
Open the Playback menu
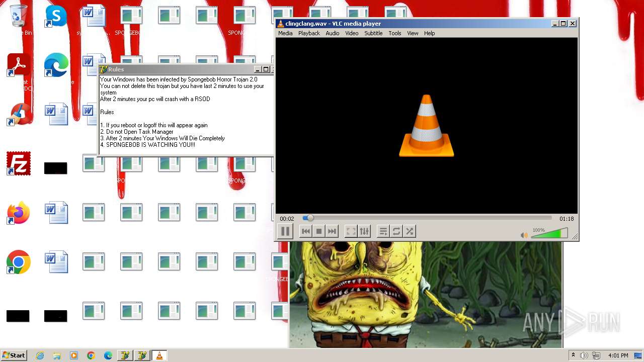309,33
